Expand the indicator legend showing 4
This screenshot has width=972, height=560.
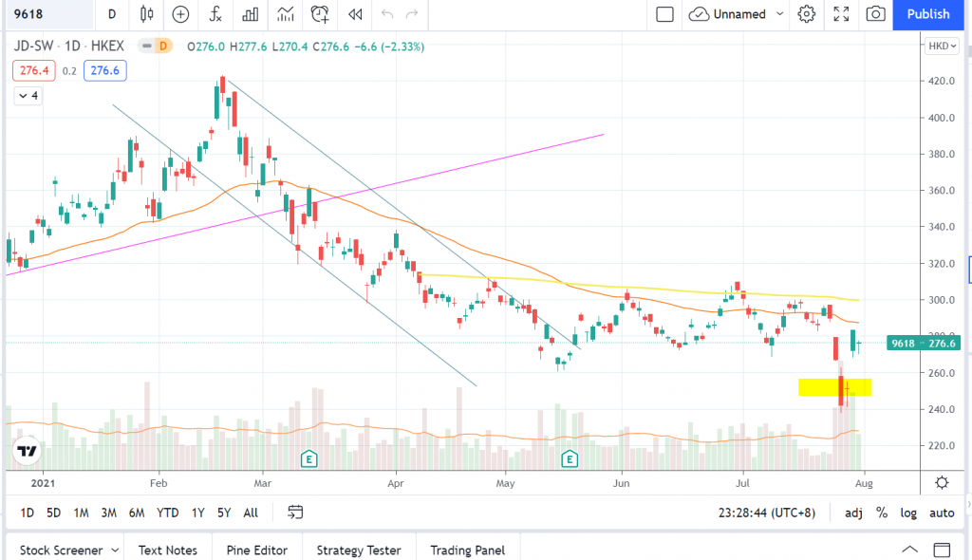click(x=28, y=96)
